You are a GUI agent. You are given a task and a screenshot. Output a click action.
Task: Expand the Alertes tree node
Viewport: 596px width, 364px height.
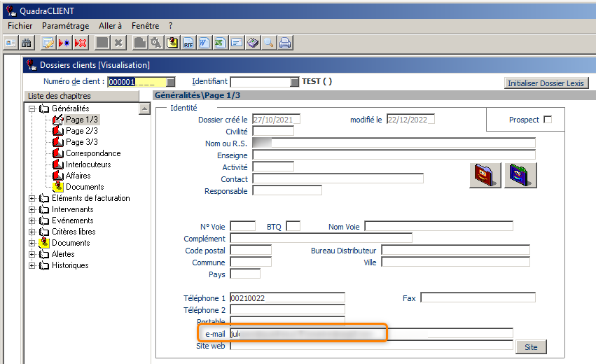coord(32,255)
